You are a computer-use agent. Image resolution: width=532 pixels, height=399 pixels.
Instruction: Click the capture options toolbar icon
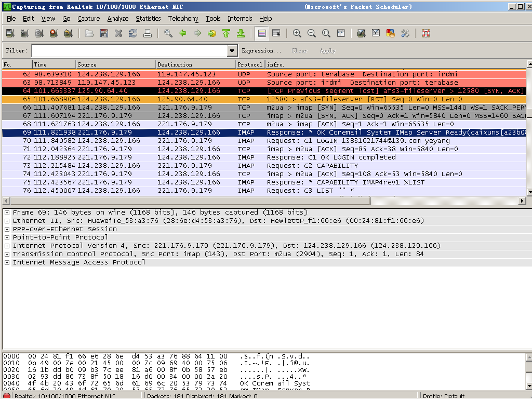pyautogui.click(x=24, y=33)
